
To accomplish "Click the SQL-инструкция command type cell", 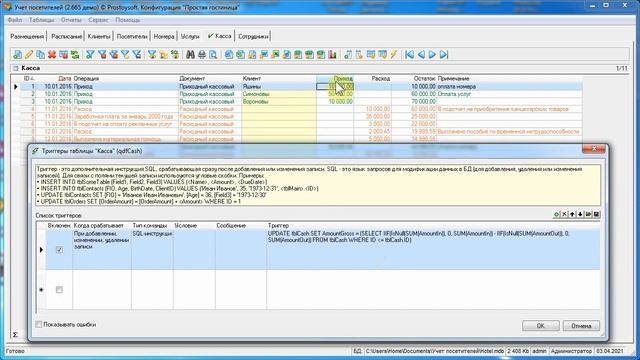I will pos(152,249).
